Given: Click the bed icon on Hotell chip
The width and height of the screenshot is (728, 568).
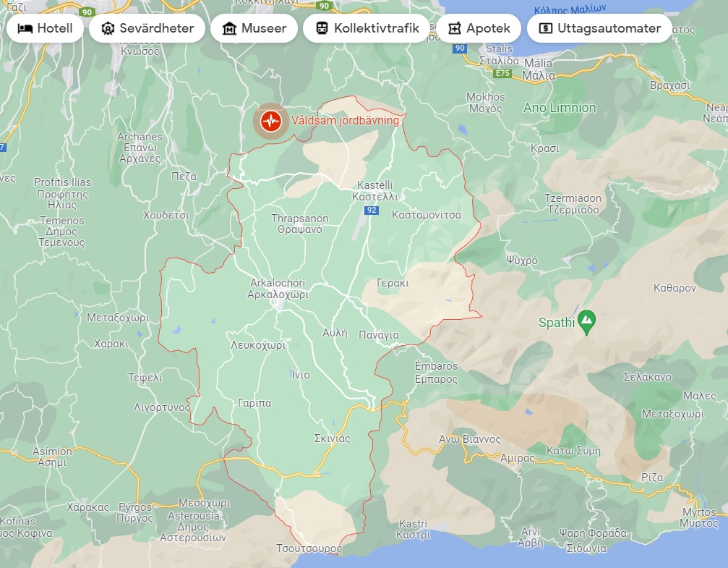Looking at the screenshot, I should point(25,29).
